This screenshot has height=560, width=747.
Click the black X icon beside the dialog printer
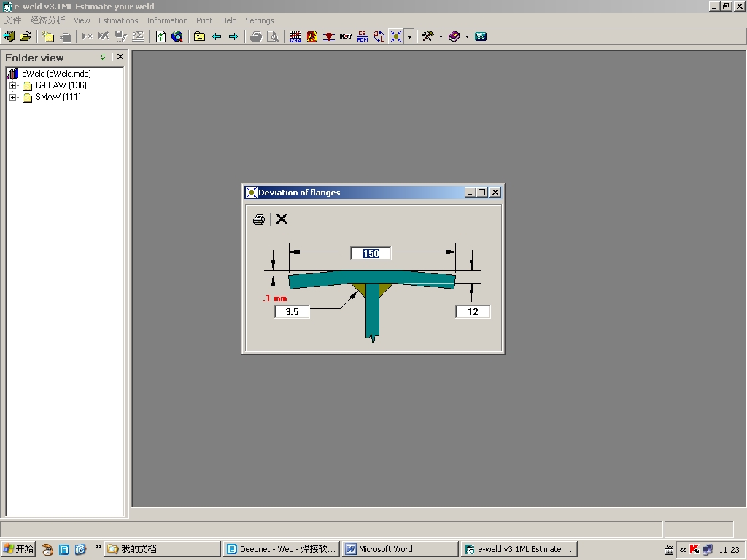[282, 219]
